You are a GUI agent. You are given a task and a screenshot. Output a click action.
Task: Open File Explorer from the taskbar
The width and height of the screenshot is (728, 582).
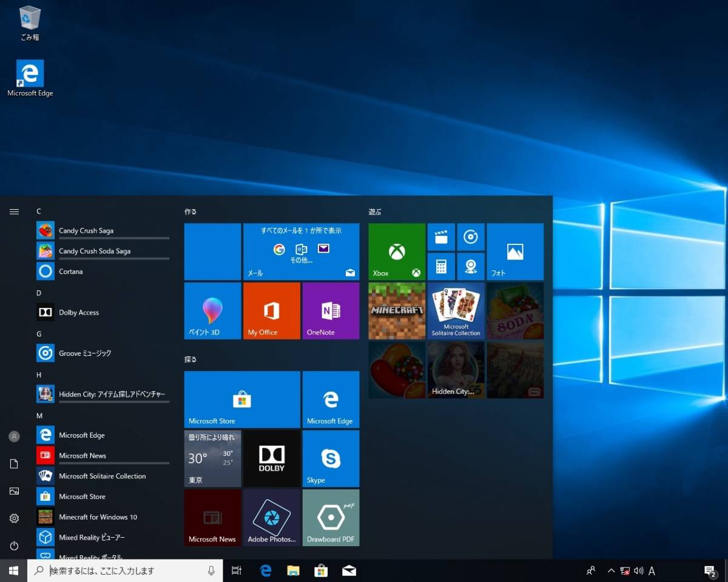[293, 570]
